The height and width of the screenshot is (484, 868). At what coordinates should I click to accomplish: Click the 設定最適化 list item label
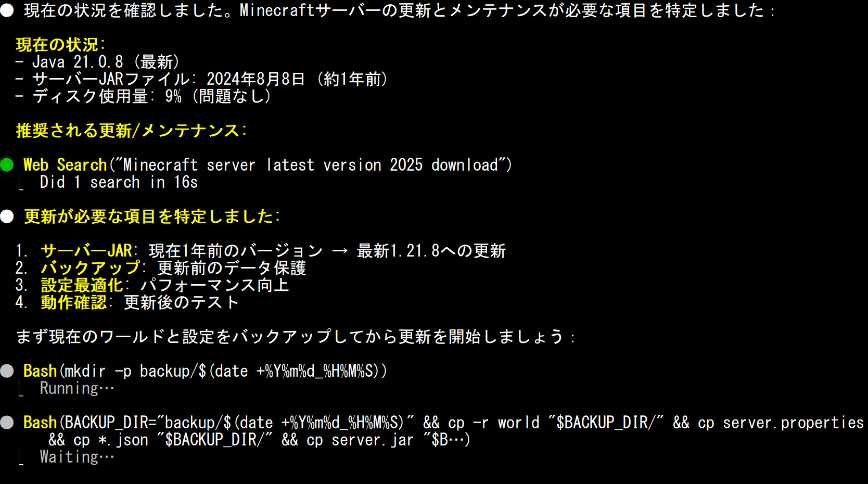click(x=82, y=285)
